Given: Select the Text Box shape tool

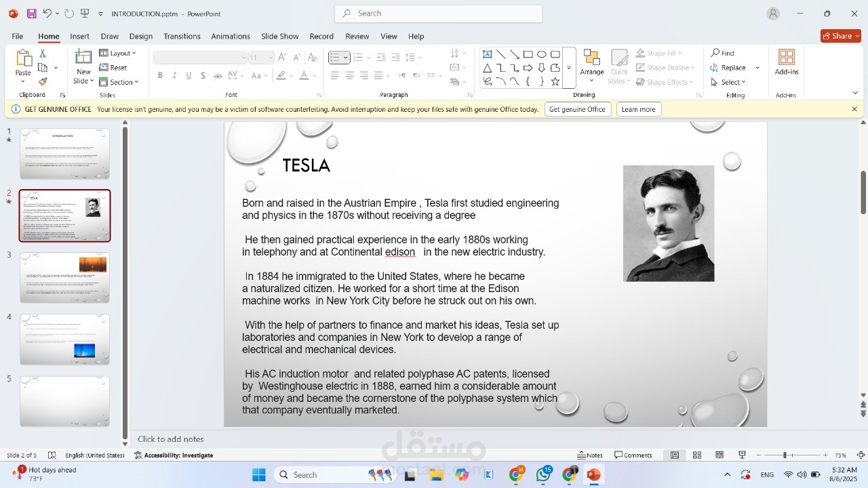Looking at the screenshot, I should [x=487, y=54].
